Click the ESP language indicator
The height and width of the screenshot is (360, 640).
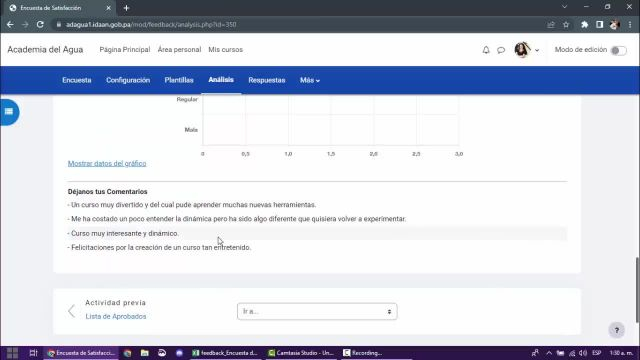point(596,353)
